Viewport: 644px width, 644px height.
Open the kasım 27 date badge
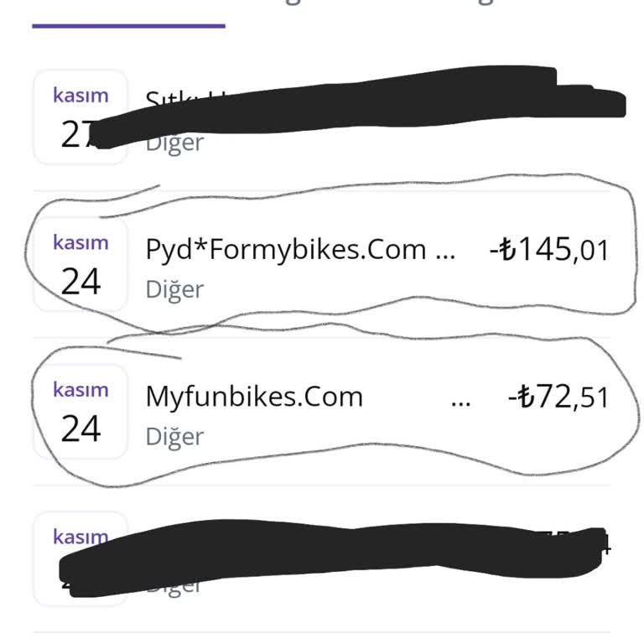pyautogui.click(x=80, y=117)
